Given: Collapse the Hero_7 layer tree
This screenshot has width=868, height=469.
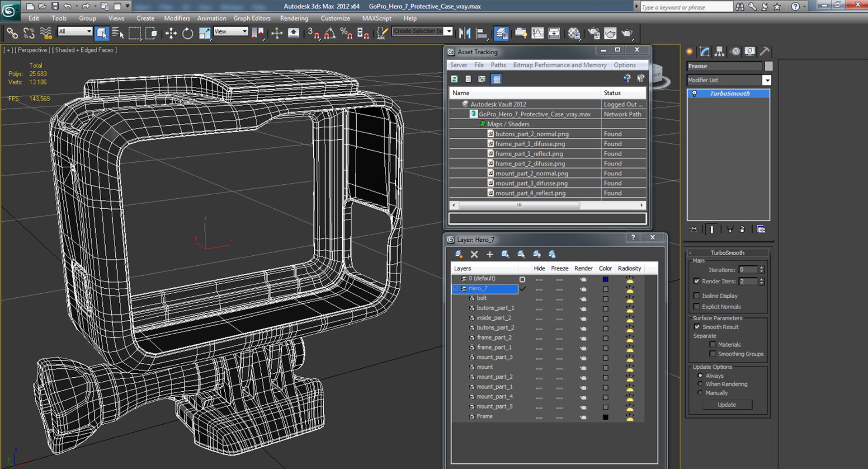Looking at the screenshot, I should click(x=456, y=289).
